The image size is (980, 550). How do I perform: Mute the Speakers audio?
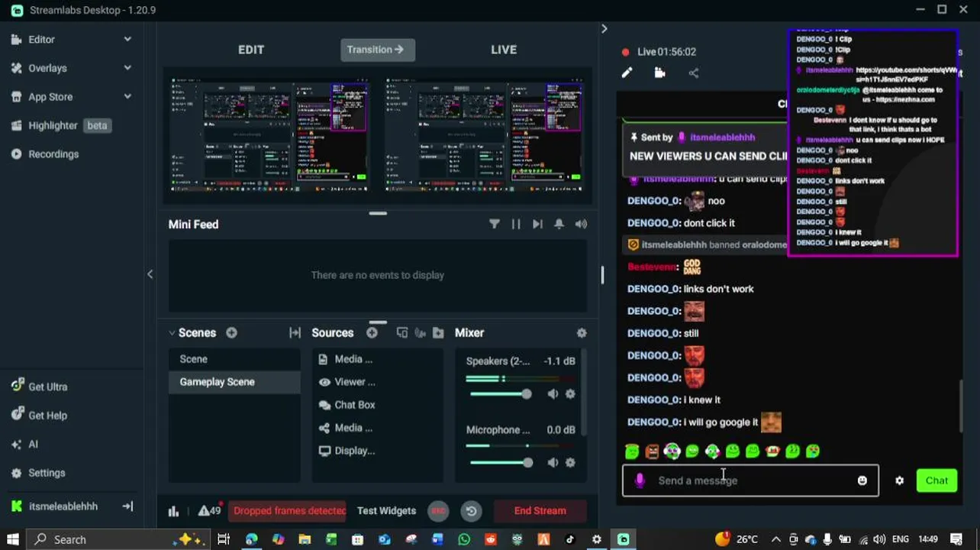pos(553,394)
